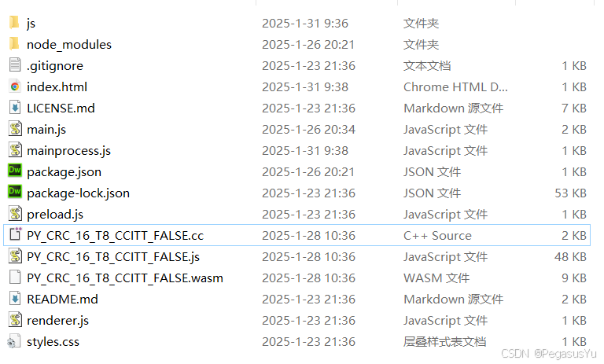The image size is (604, 364).
Task: Click the Dreamweaver icon for package-lock.json
Action: [x=15, y=192]
